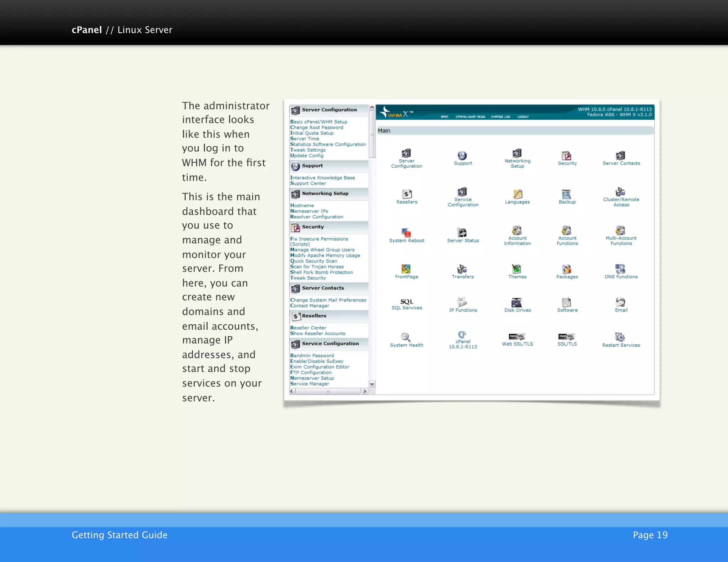728x562 pixels.
Task: Click the Web SSL/TLS icon
Action: (x=516, y=336)
